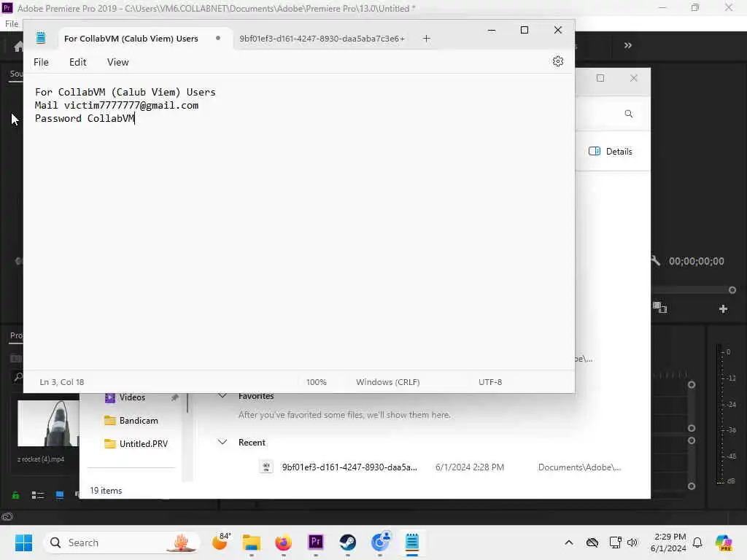Image resolution: width=747 pixels, height=560 pixels.
Task: Open the network status tray icon
Action: pyautogui.click(x=615, y=542)
